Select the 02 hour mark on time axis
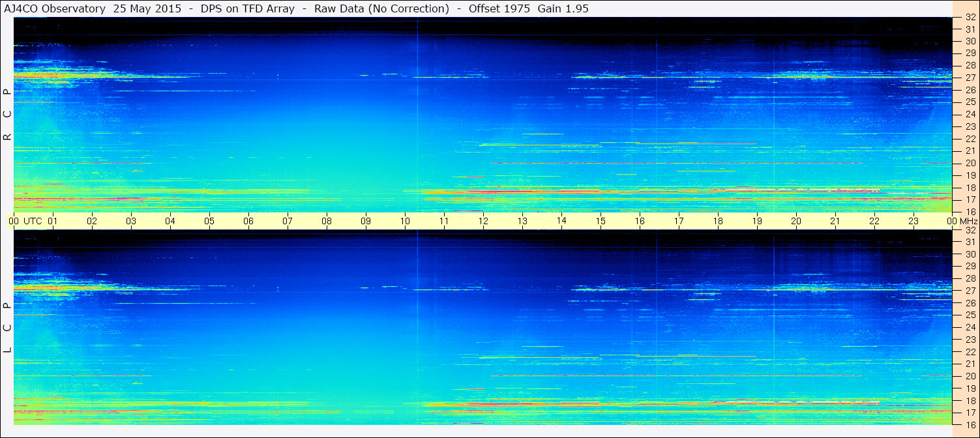Screen dimensions: 980x438 (x=92, y=221)
